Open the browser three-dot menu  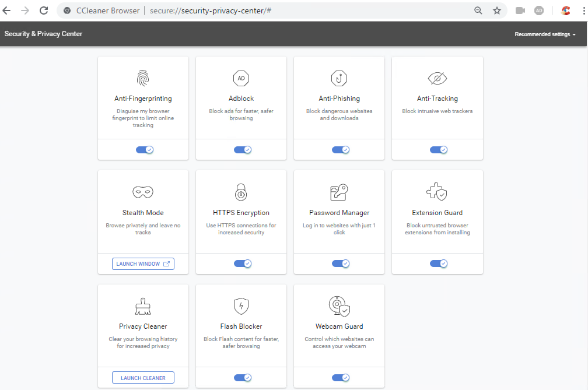(x=581, y=10)
